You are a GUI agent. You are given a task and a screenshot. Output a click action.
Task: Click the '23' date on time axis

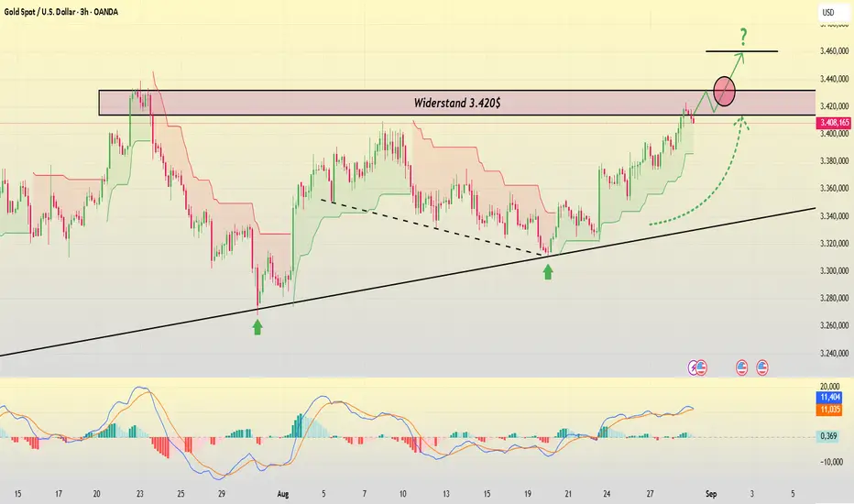140,494
